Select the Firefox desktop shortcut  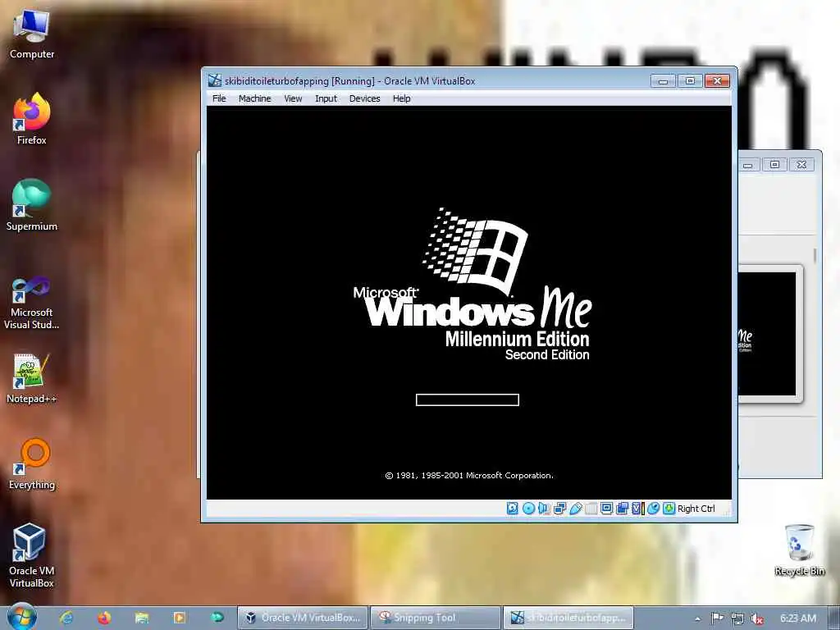pos(32,119)
